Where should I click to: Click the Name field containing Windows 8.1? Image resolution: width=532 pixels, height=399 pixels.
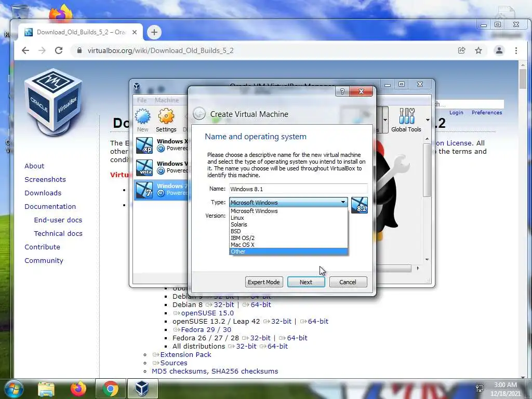[x=298, y=189]
